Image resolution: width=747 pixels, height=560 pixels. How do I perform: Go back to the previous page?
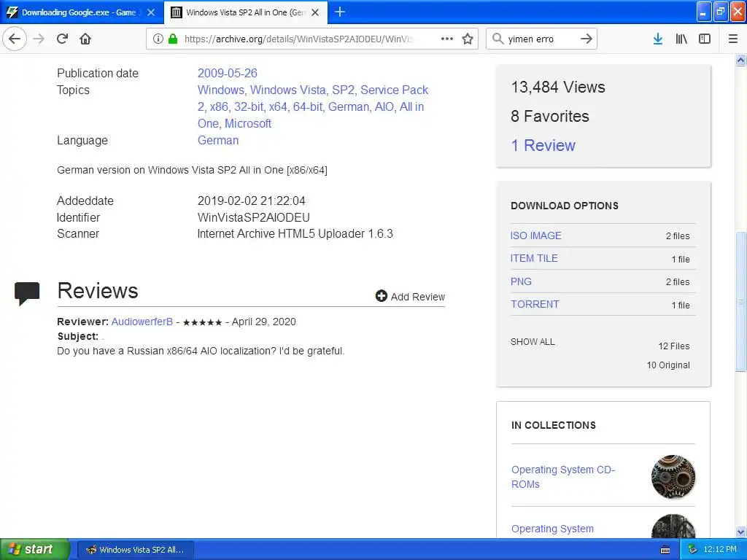click(x=15, y=39)
